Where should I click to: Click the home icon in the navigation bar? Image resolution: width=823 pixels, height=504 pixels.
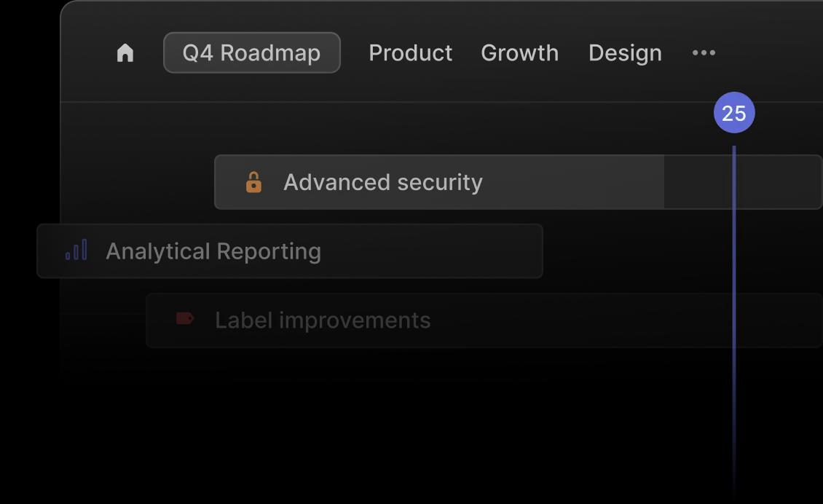pyautogui.click(x=125, y=52)
